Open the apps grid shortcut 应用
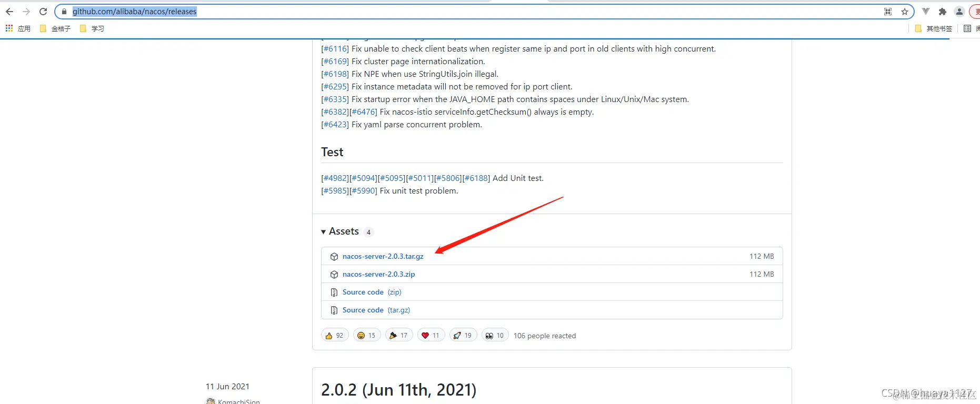This screenshot has width=980, height=404. point(18,28)
